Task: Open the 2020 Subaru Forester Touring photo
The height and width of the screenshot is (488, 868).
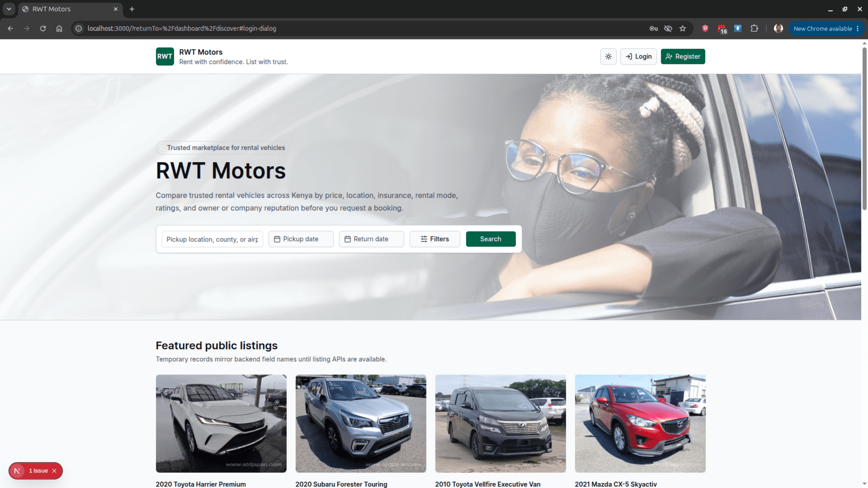Action: 361,423
